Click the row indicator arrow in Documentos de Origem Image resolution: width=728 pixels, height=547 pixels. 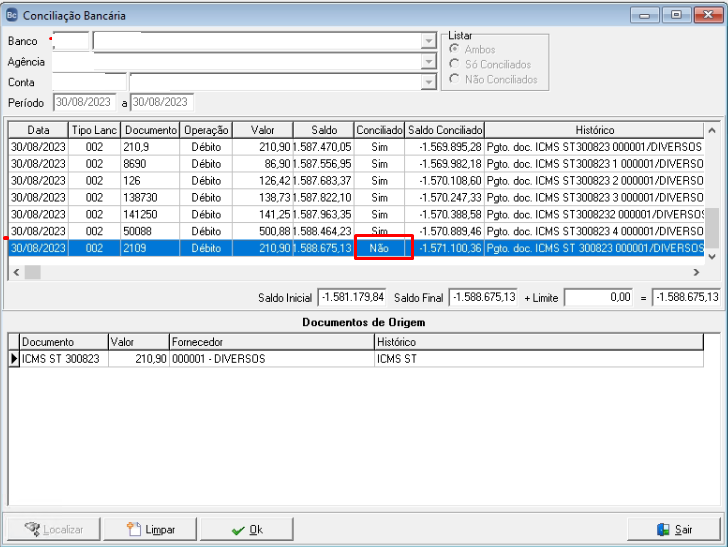tap(14, 358)
